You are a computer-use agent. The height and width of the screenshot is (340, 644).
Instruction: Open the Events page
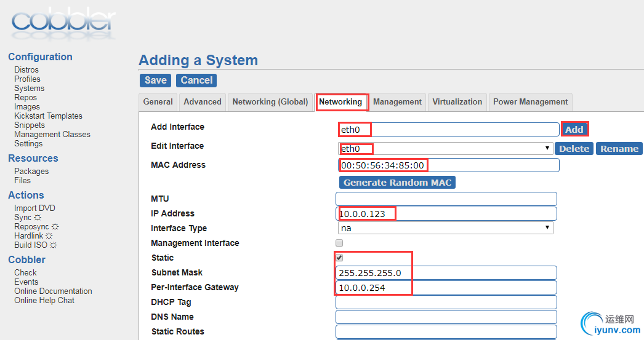point(26,282)
